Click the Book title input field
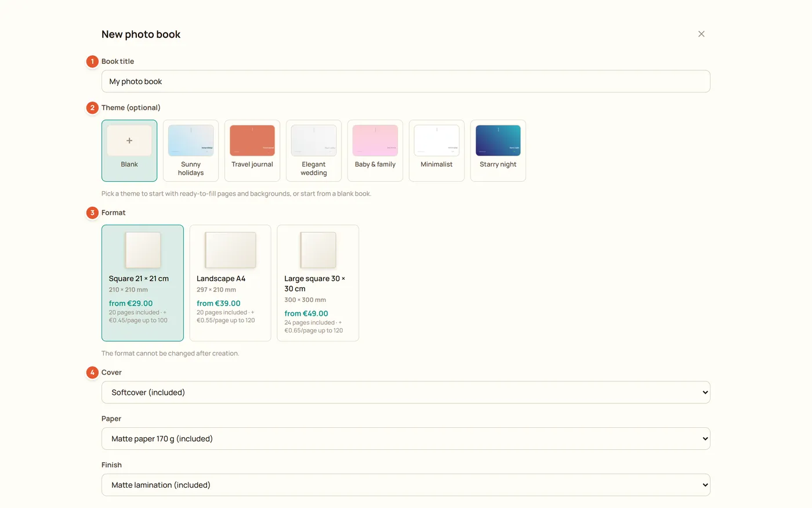Screen dimensions: 812x508 click(406, 81)
